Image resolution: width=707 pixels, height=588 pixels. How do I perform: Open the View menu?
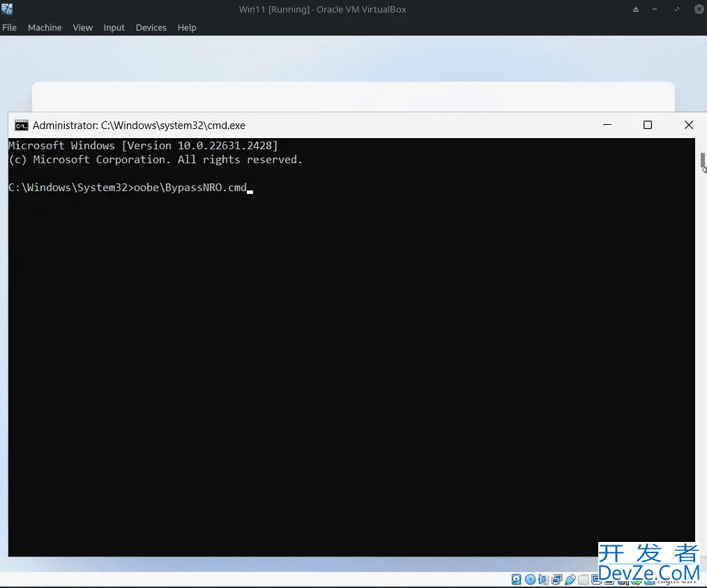coord(82,27)
